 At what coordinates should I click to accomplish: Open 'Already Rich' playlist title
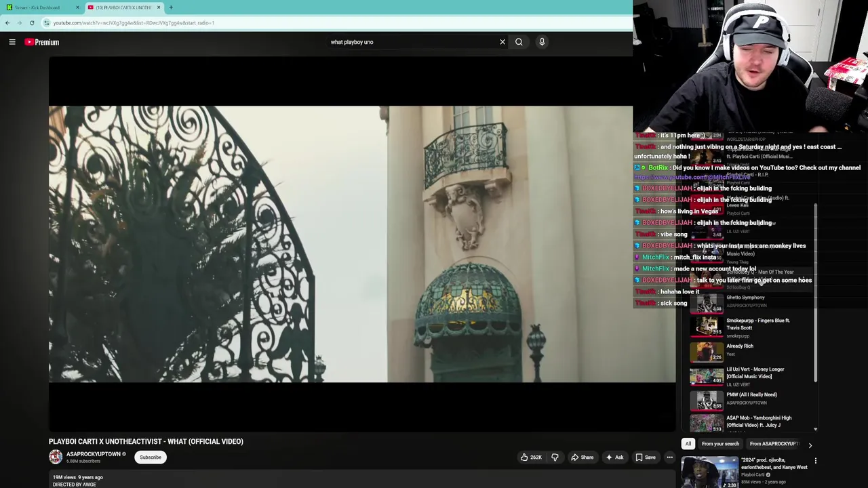740,346
